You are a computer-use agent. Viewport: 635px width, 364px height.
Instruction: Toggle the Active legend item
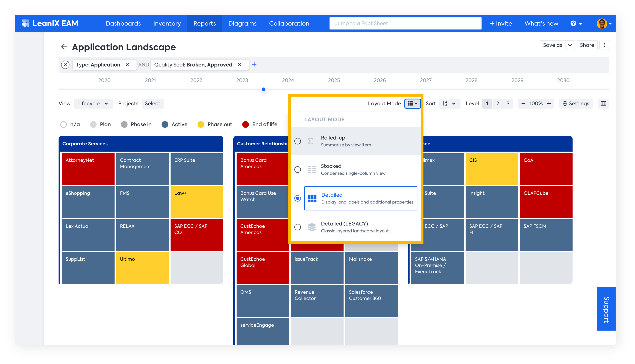coord(174,124)
